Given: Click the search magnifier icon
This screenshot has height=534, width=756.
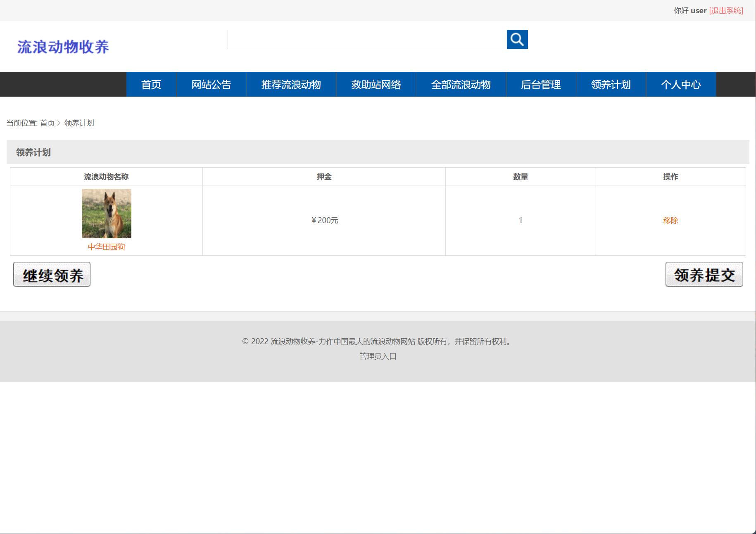Looking at the screenshot, I should [517, 40].
